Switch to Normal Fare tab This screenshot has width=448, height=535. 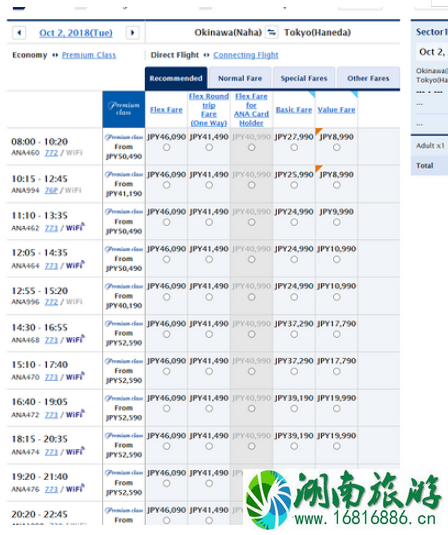pyautogui.click(x=240, y=78)
